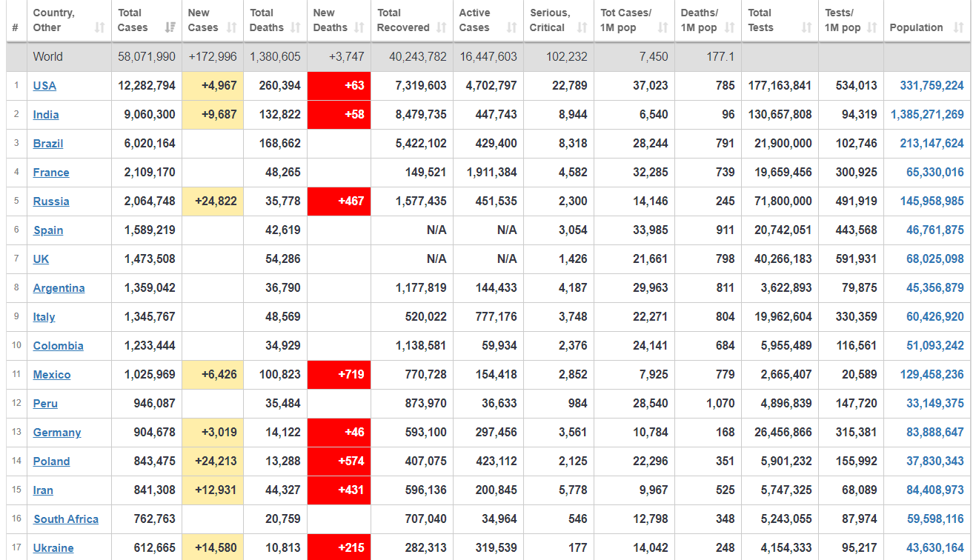
Task: Sort by New Deaths column arrow icon
Action: (x=359, y=27)
